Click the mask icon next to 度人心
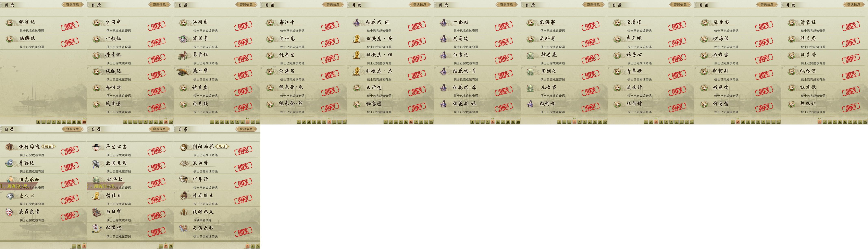 click(10, 196)
